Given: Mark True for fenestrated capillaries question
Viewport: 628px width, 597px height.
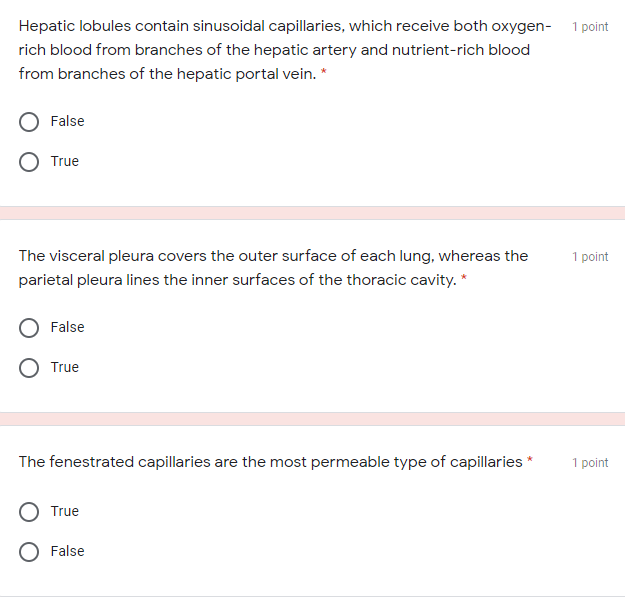Looking at the screenshot, I should click(30, 512).
